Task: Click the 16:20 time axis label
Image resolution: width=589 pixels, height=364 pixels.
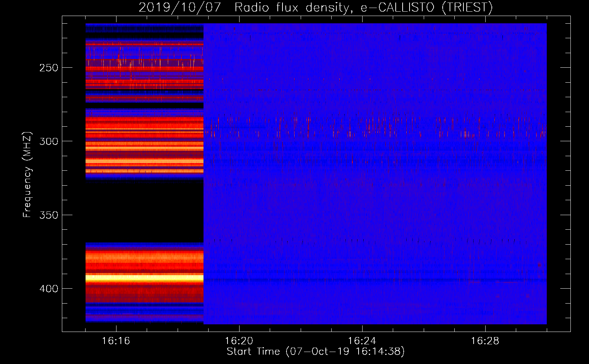Action: pyautogui.click(x=239, y=341)
